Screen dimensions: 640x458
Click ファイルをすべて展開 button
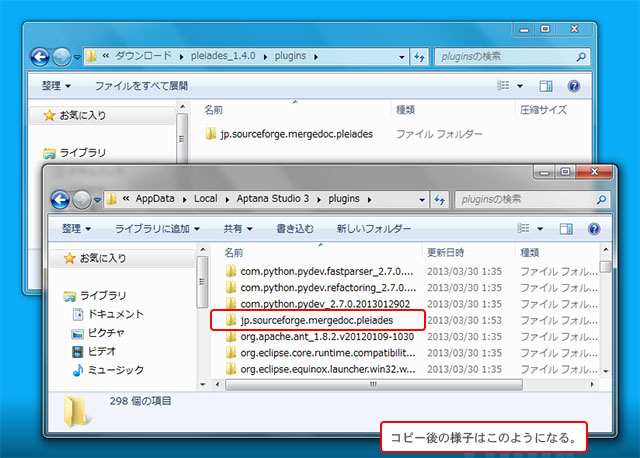click(x=141, y=86)
